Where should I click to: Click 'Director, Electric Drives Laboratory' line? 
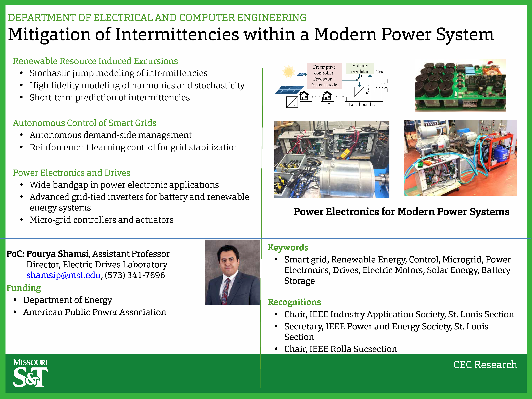(x=97, y=265)
